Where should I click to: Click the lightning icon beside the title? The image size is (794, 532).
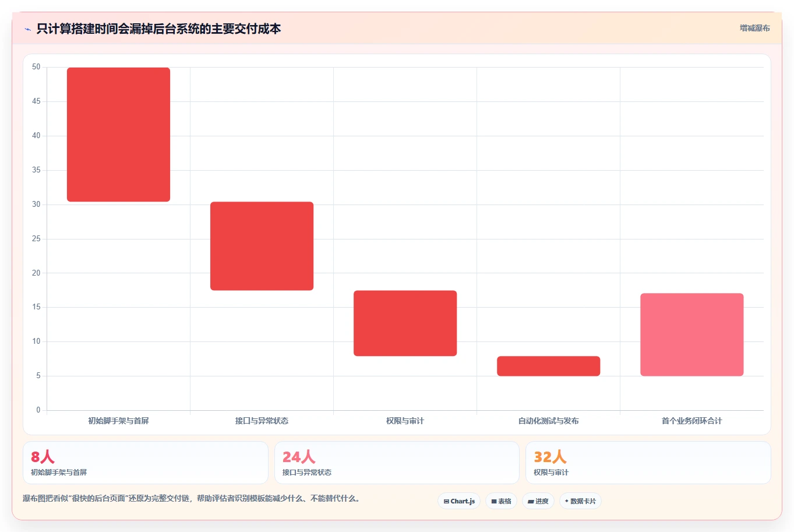(x=27, y=29)
